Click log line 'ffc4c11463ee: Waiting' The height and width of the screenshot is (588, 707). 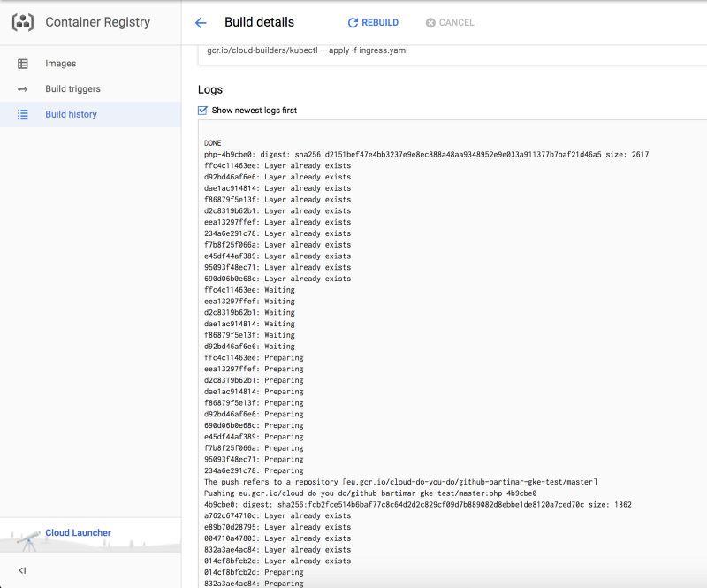[x=249, y=290]
